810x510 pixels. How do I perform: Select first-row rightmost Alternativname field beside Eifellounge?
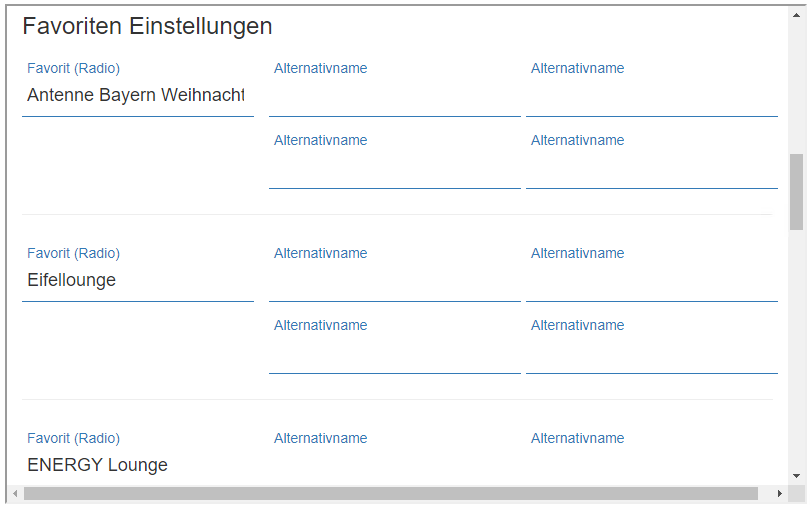pos(651,283)
